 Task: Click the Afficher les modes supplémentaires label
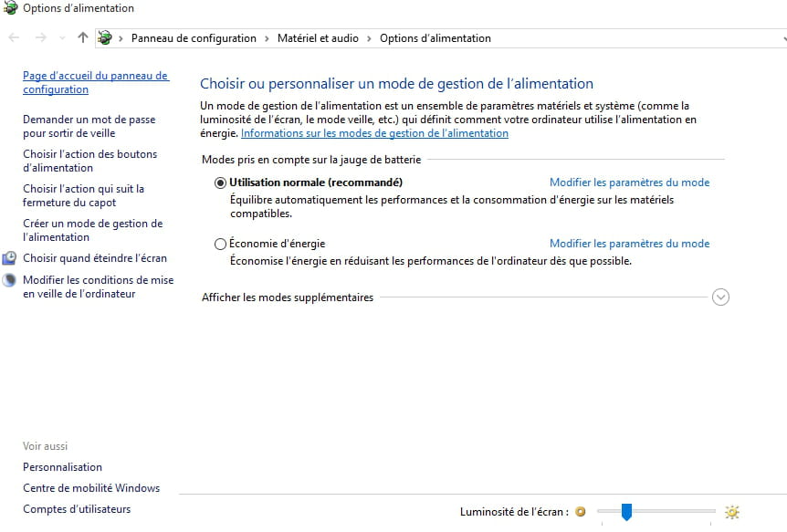pos(288,297)
